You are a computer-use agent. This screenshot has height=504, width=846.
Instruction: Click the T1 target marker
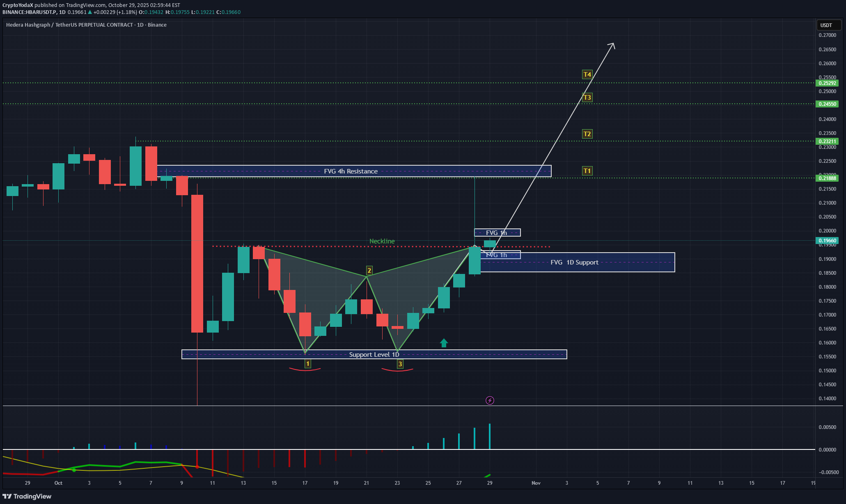[x=587, y=171]
